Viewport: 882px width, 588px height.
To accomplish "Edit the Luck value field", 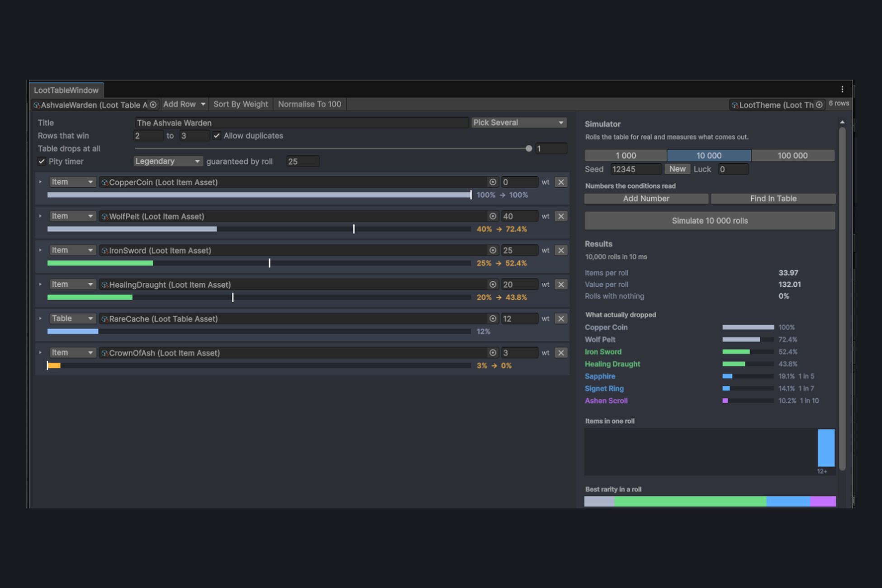I will coord(733,169).
